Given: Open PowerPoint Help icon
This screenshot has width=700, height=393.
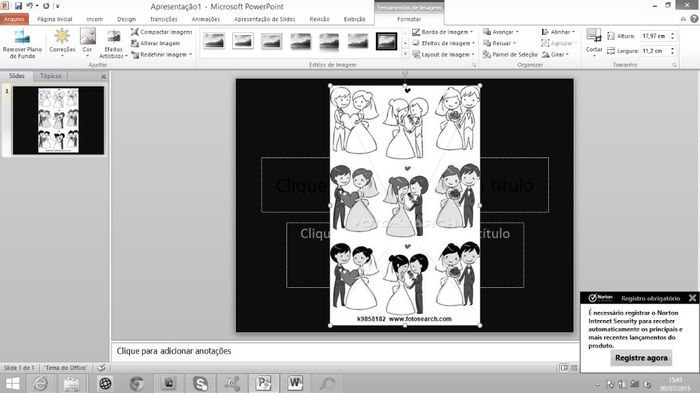Looking at the screenshot, I should (694, 19).
